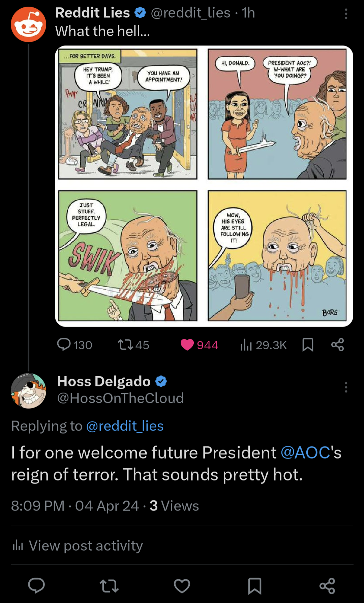Viewport: 364px width, 603px height.
Task: Bookmark the Reddit Lies post
Action: (x=308, y=345)
